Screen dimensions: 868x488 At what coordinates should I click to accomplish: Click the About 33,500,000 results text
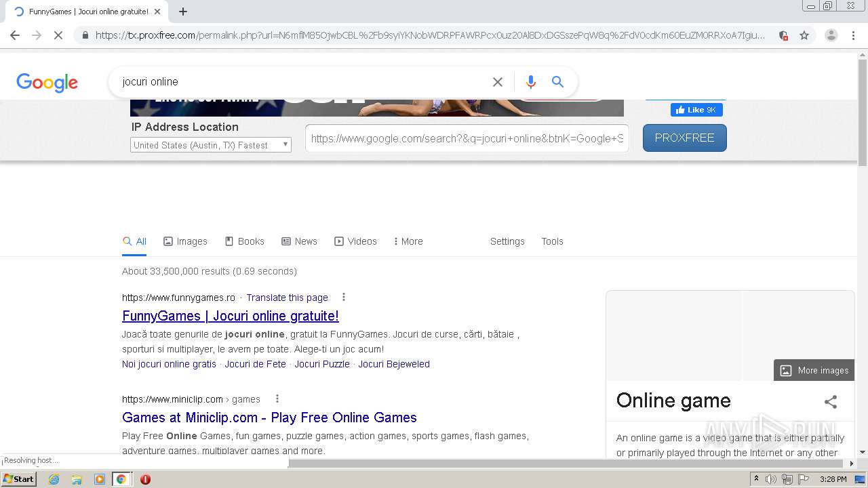click(x=210, y=271)
